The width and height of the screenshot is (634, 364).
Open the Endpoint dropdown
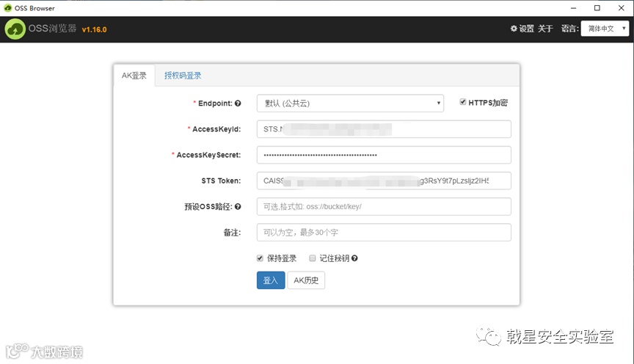[x=350, y=103]
